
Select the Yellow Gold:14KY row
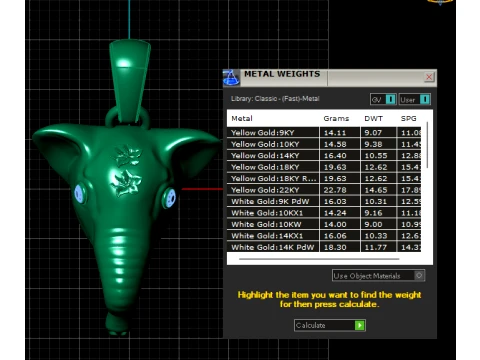[x=324, y=156]
